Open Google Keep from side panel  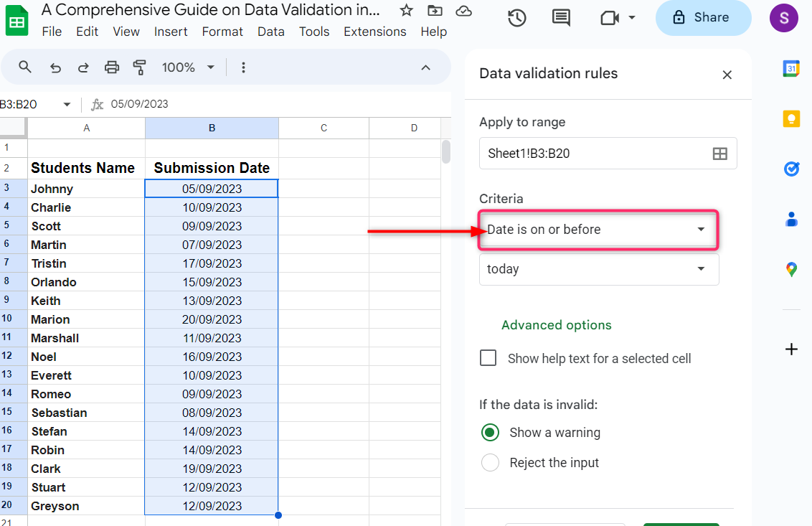pyautogui.click(x=791, y=118)
